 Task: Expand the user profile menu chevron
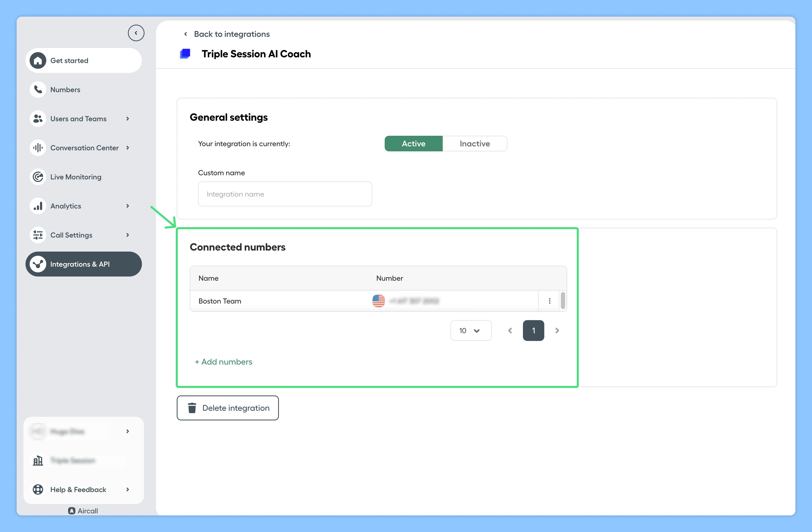pyautogui.click(x=127, y=431)
